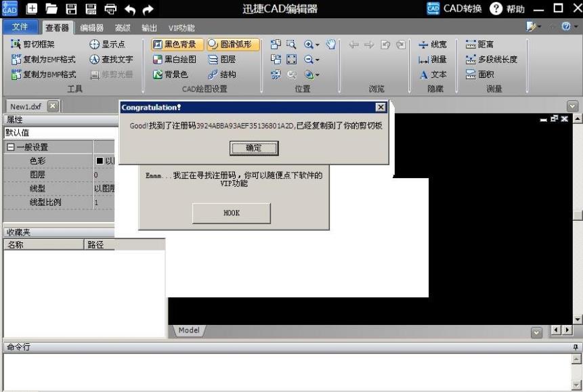Toggle 线宽 line width display
The width and height of the screenshot is (583, 392).
tap(433, 44)
